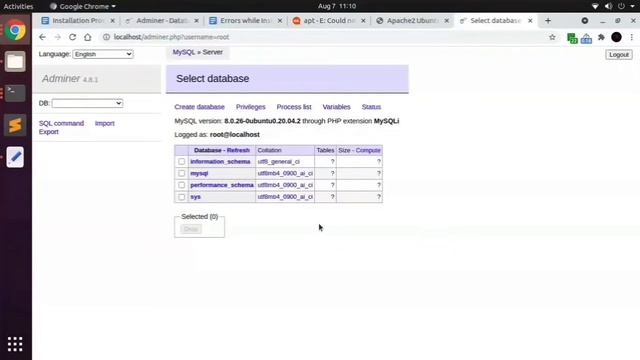Open the DB selection dropdown
This screenshot has height=360, width=640.
87,103
